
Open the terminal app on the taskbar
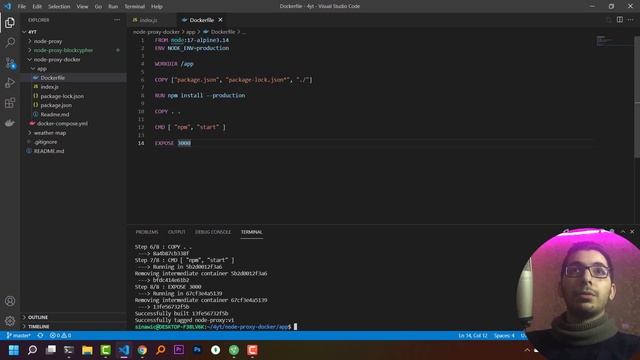click(x=69, y=350)
